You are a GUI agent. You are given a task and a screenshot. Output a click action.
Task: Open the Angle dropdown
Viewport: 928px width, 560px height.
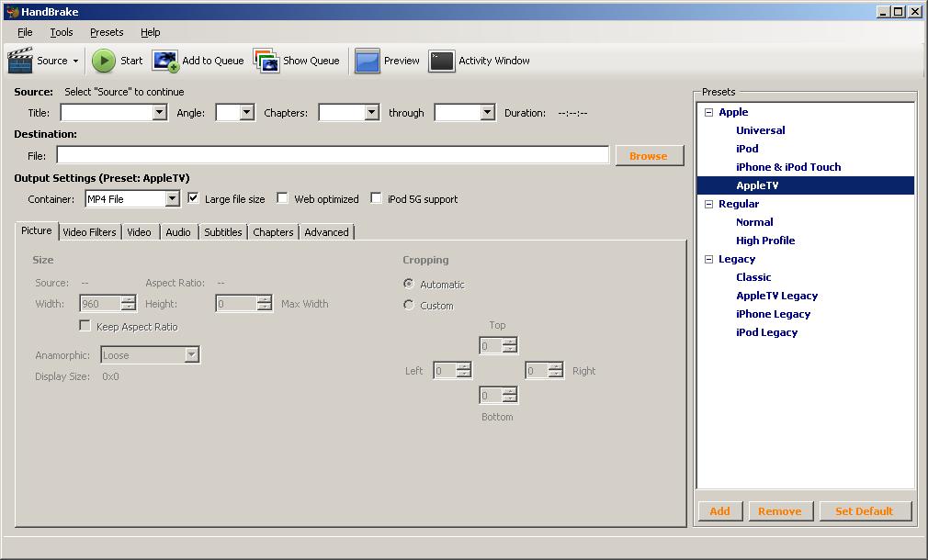coord(247,112)
